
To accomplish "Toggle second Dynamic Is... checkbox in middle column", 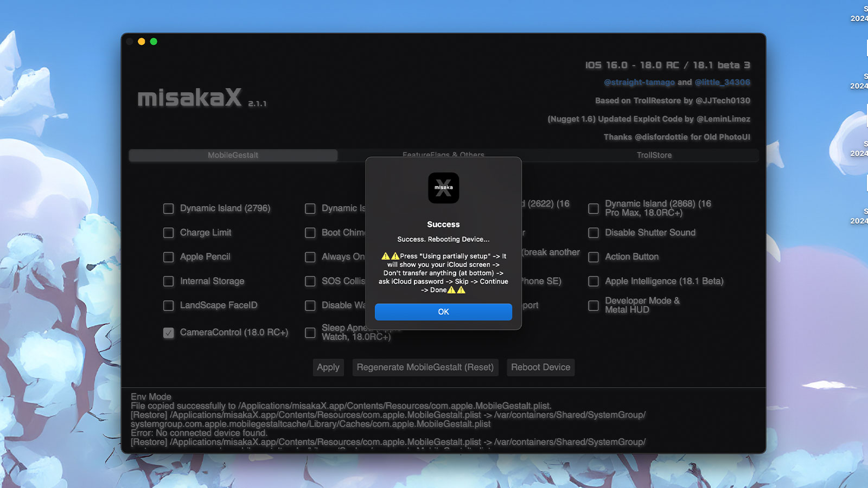I will coord(310,209).
